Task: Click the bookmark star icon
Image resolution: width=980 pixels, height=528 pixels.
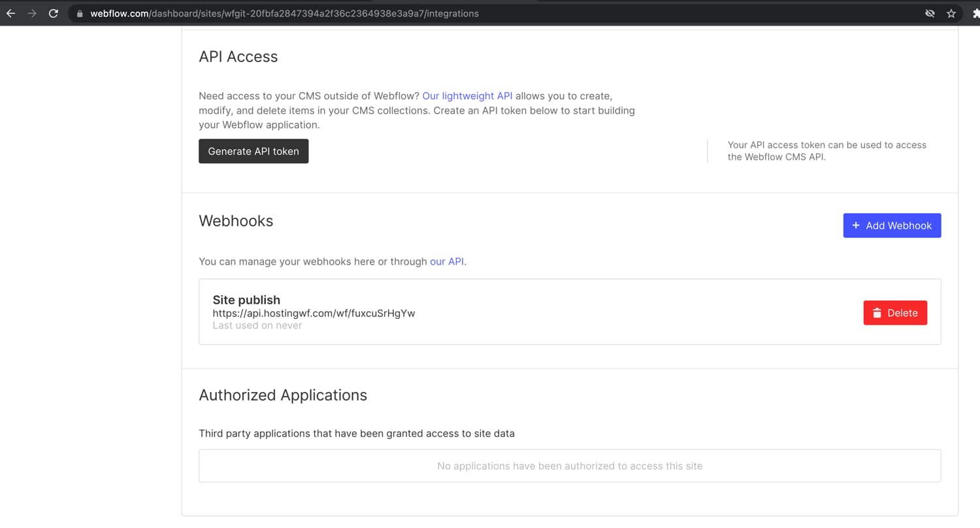Action: (x=951, y=13)
